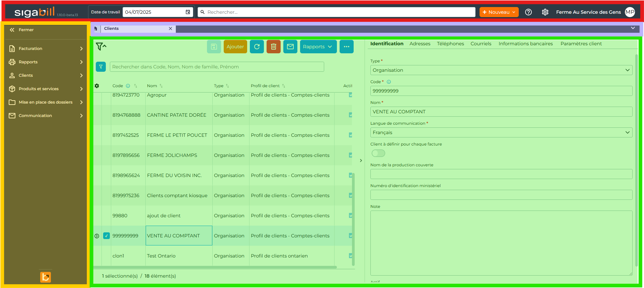The image size is (644, 288).
Task: Open the Type dropdown
Action: (x=501, y=70)
